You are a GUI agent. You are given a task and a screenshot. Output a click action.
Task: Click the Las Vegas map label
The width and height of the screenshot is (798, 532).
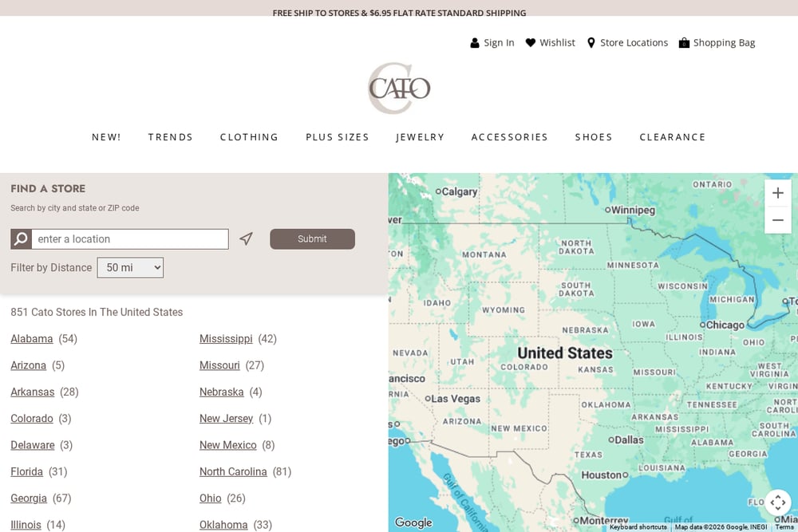456,399
